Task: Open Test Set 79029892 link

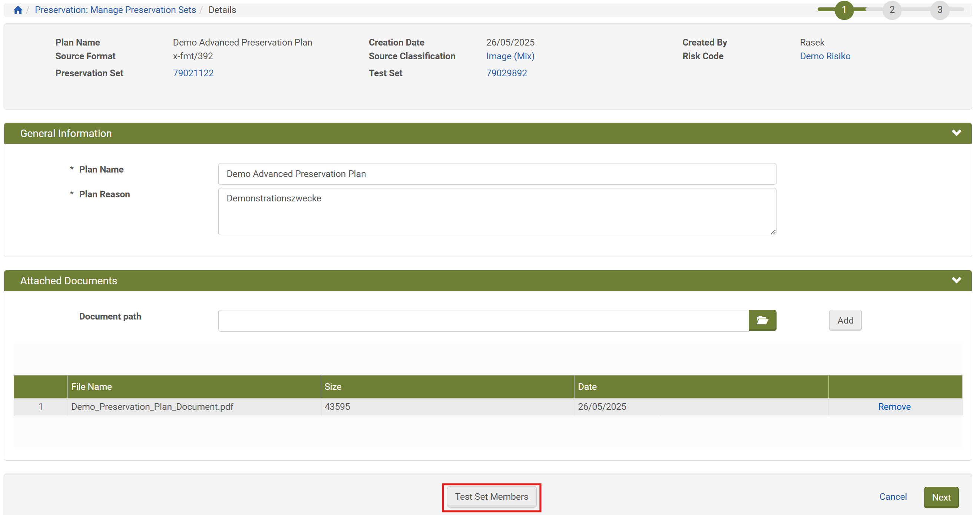Action: (x=506, y=73)
